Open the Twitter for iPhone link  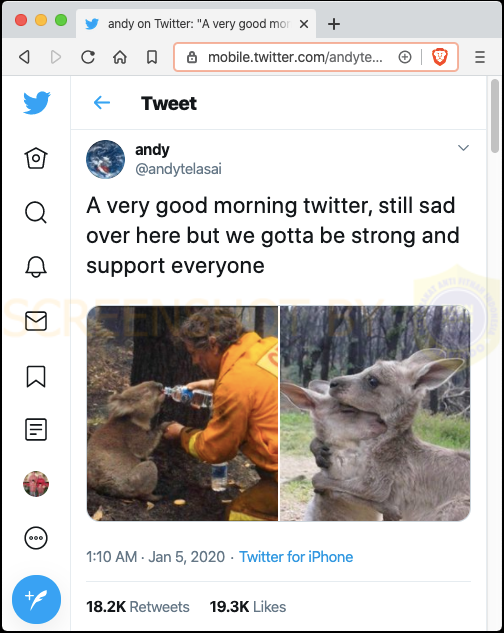[296, 557]
